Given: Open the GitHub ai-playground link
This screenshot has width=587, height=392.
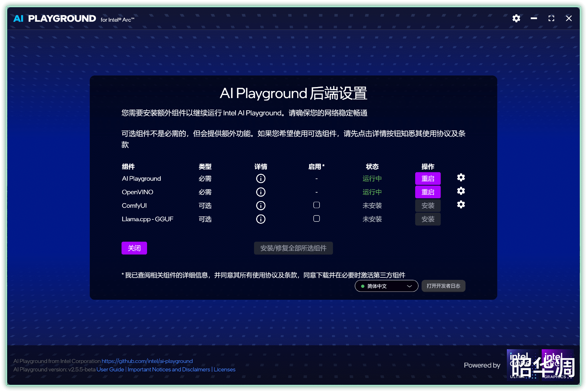Looking at the screenshot, I should point(147,361).
